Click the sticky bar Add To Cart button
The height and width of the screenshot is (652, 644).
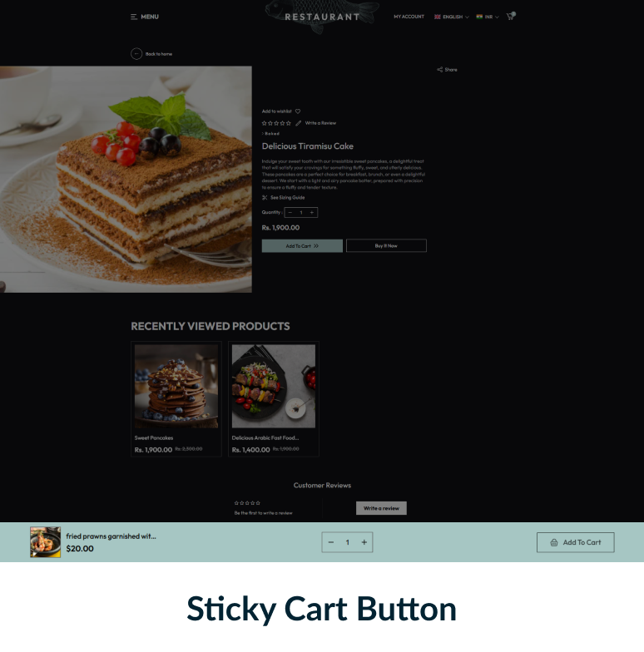click(576, 542)
